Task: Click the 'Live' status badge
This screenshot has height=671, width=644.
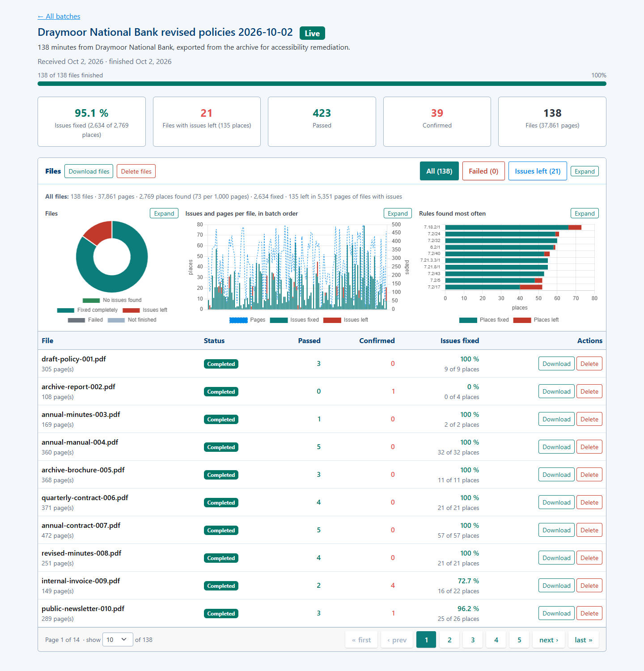Action: point(312,33)
